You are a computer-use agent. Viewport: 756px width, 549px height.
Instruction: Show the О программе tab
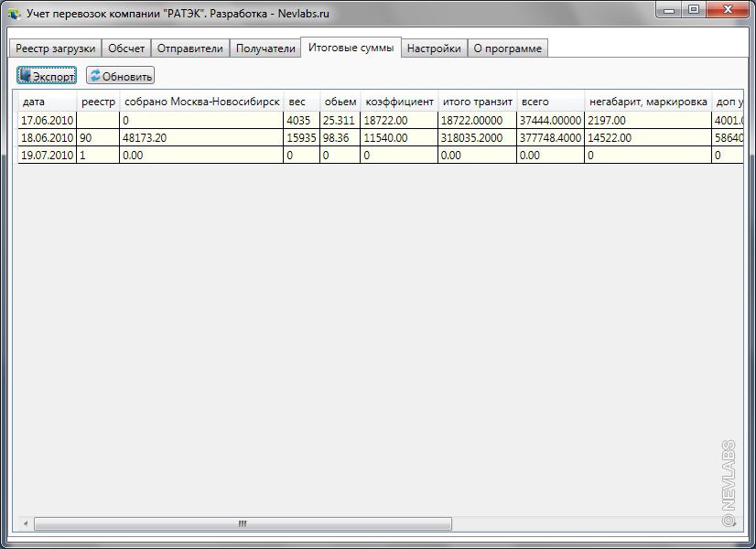[x=507, y=48]
